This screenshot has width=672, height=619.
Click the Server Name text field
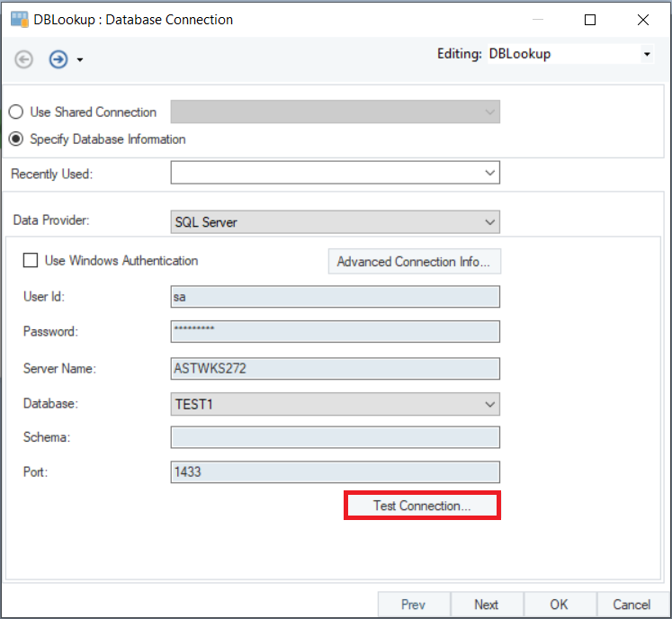tap(335, 368)
